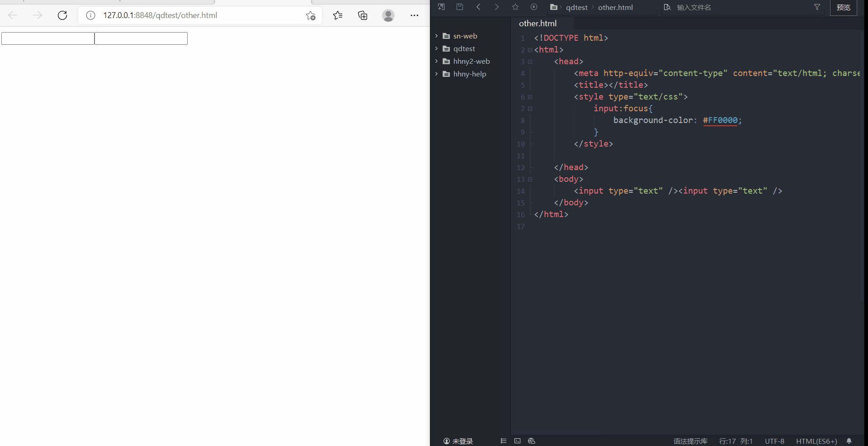Reload the browser page
Image resolution: width=868 pixels, height=446 pixels.
coord(62,15)
